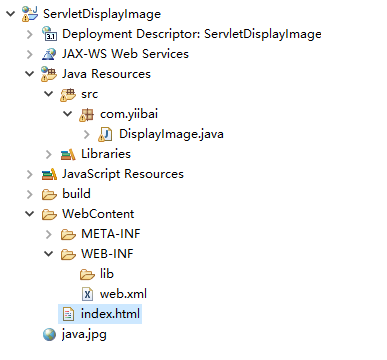Collapse the ServletDisplayImage project node
The height and width of the screenshot is (360, 387).
coord(11,14)
